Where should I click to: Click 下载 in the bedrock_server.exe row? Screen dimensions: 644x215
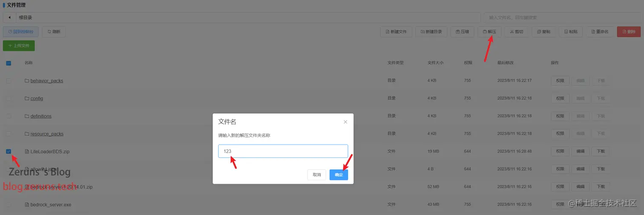click(601, 205)
